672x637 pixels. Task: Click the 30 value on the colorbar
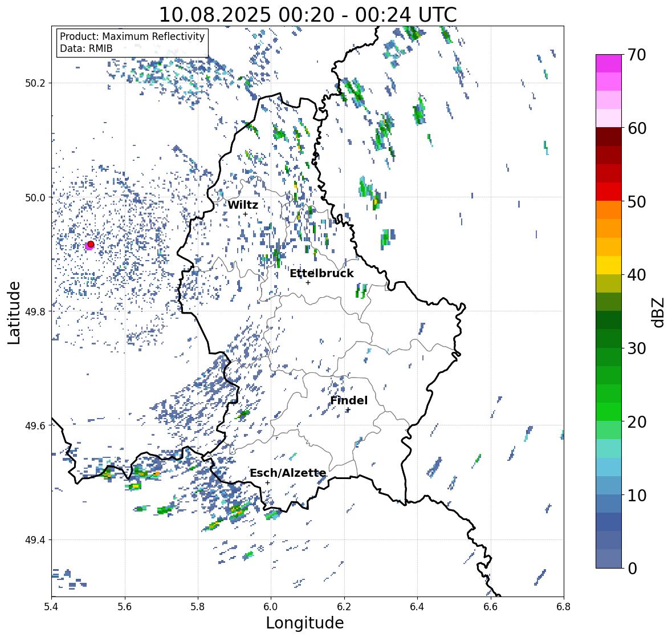637,348
